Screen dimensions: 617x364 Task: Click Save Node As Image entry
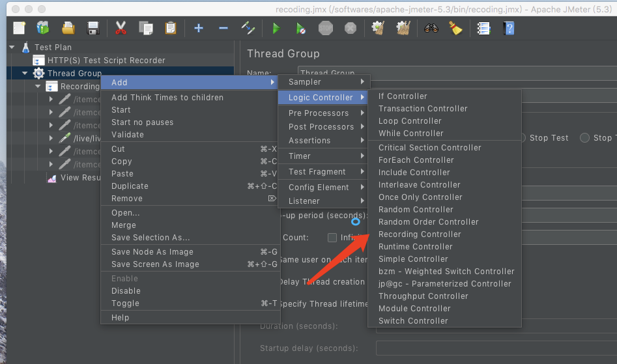190,252
